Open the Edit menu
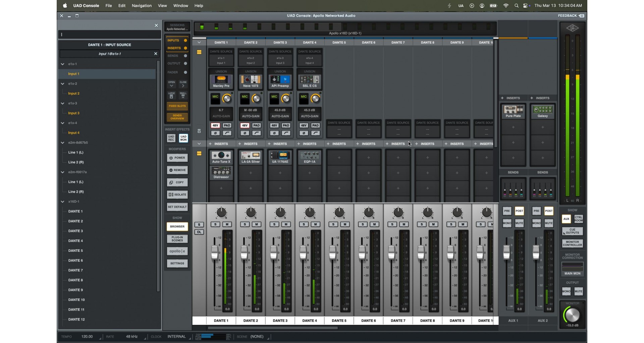 click(x=122, y=6)
